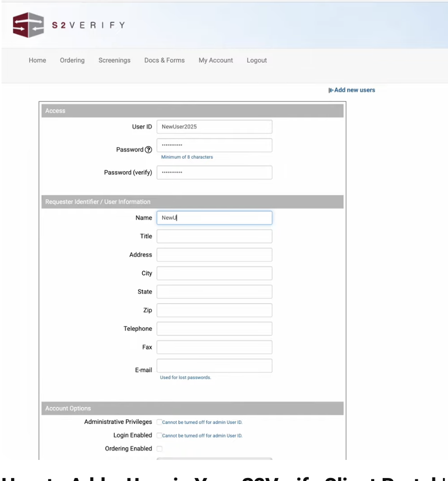448x481 pixels.
Task: Focus the Password input field
Action: 214,145
